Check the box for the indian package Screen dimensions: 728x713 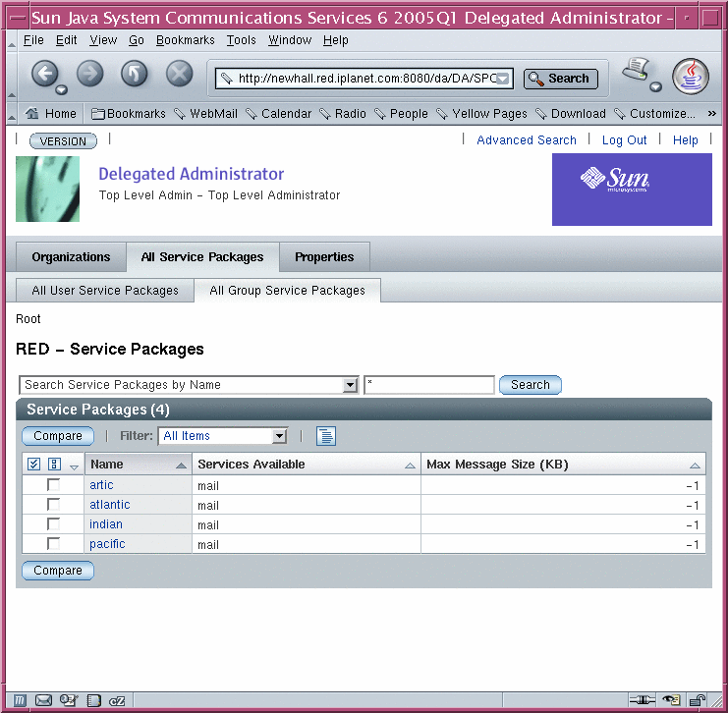53,524
